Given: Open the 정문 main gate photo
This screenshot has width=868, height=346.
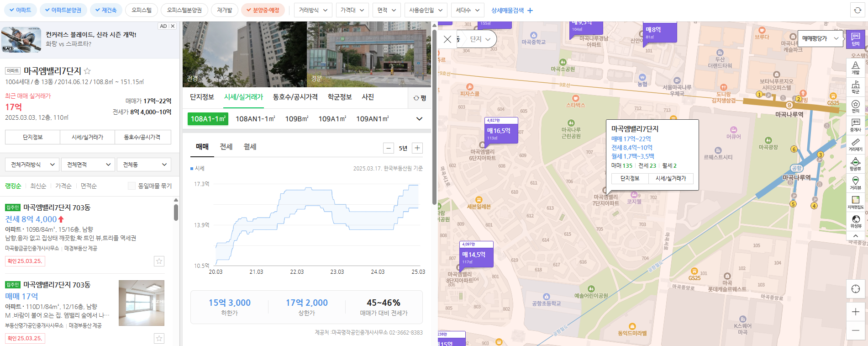Looking at the screenshot, I should tap(368, 54).
